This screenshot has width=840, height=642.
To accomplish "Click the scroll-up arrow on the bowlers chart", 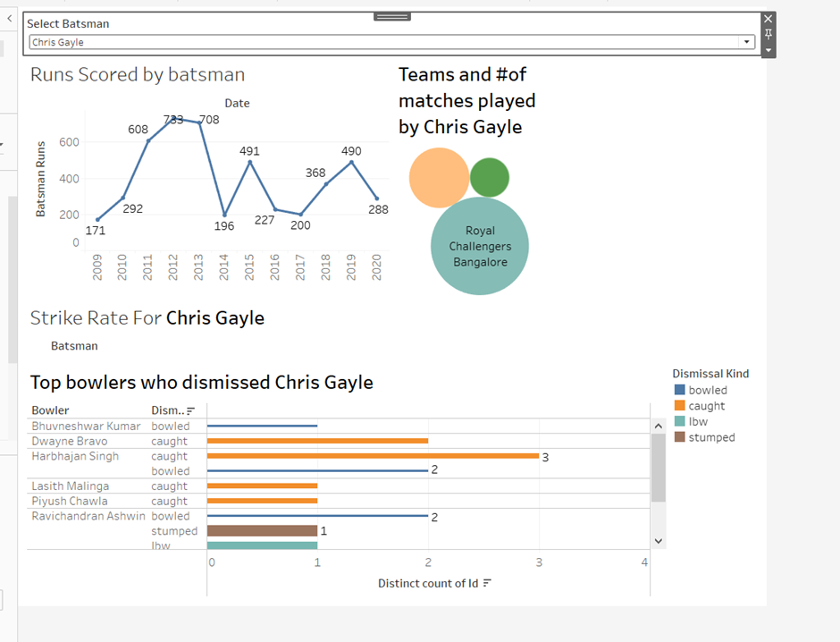I will click(659, 425).
